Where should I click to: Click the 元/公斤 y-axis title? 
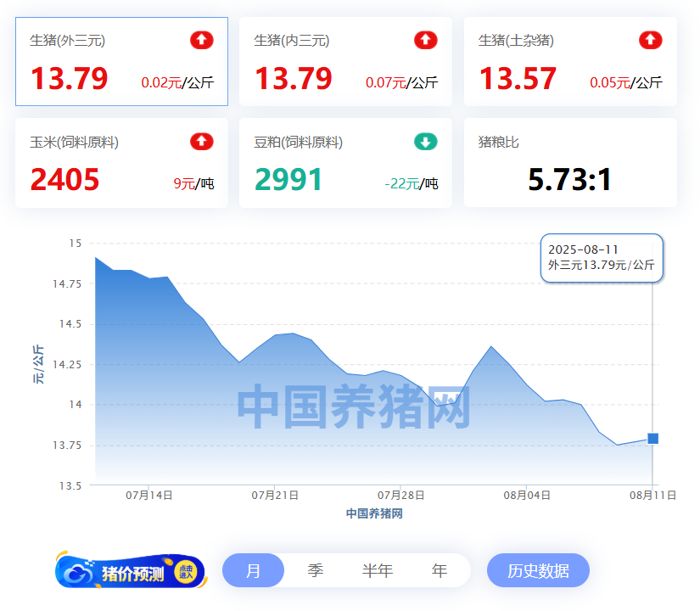tap(38, 364)
